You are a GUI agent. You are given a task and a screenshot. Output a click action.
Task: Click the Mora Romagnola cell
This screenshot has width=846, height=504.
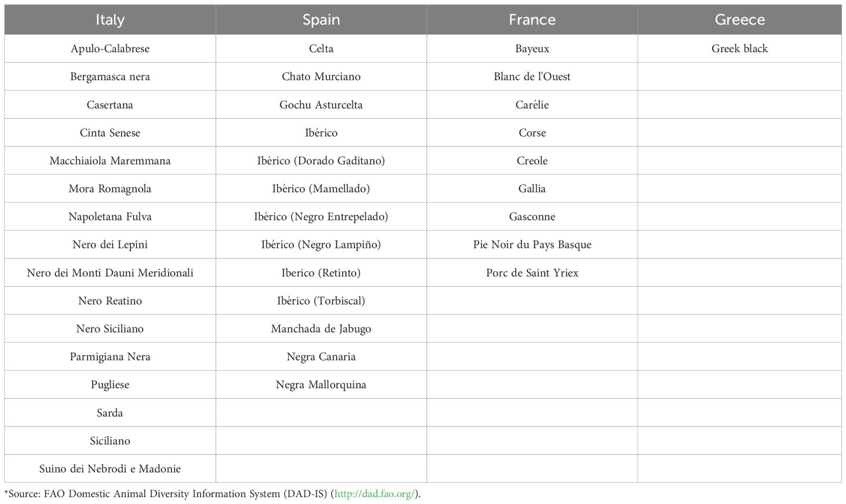(110, 189)
